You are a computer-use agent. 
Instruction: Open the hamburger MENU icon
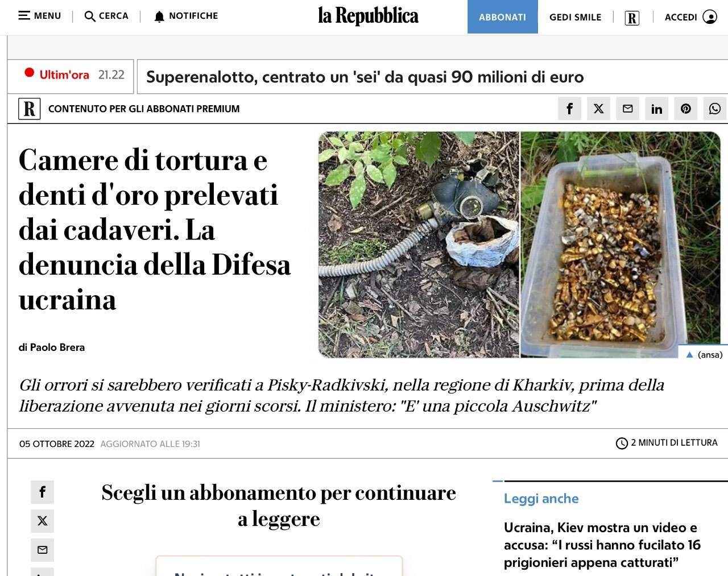(x=24, y=16)
